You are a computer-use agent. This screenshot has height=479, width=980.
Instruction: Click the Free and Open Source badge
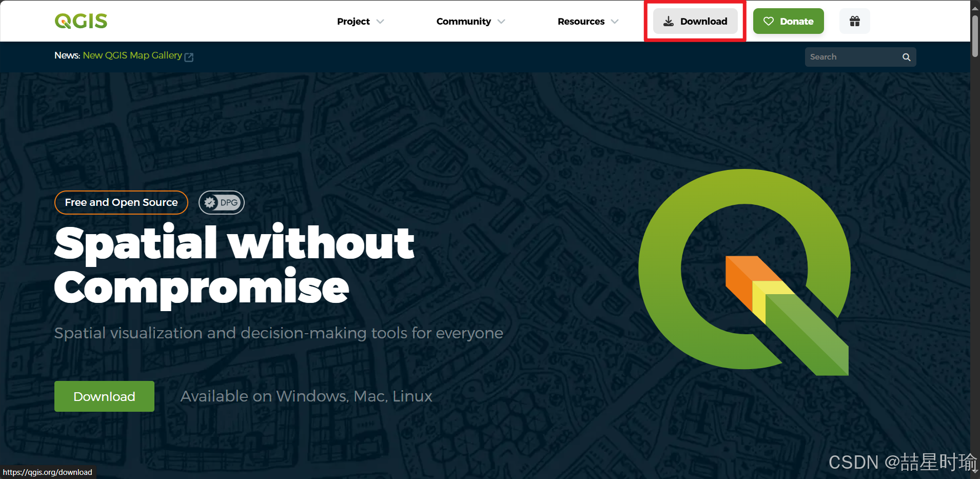coord(121,202)
